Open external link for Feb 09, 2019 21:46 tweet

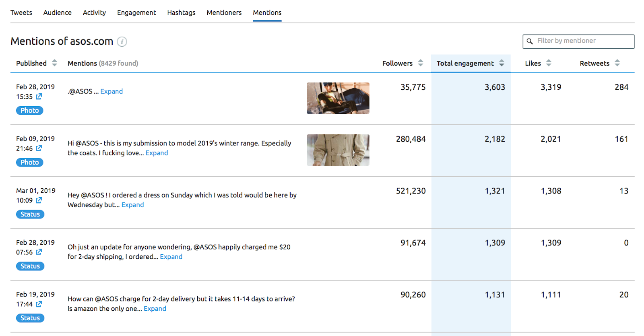click(x=39, y=148)
